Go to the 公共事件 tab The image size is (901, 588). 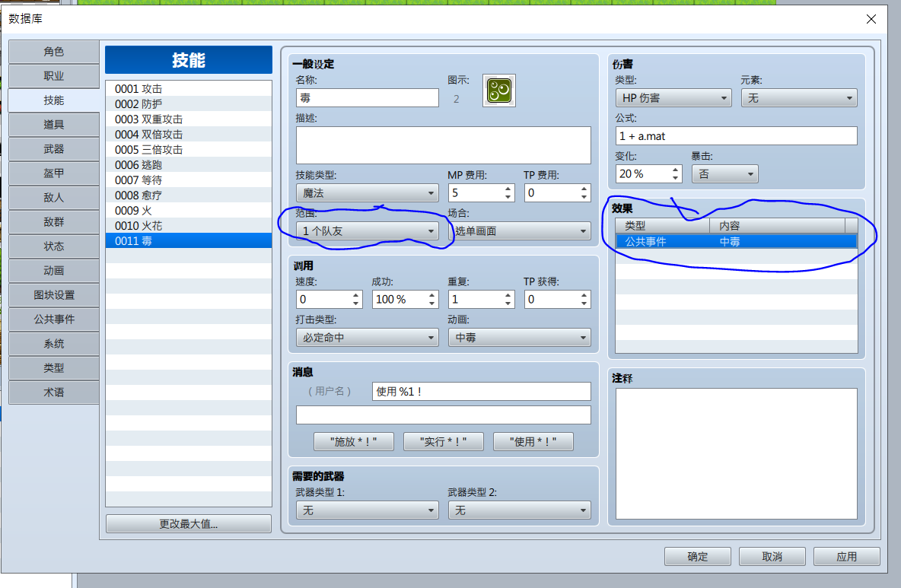[x=54, y=319]
